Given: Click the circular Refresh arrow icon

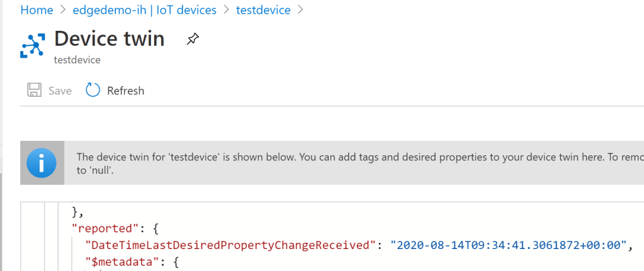Looking at the screenshot, I should 93,91.
